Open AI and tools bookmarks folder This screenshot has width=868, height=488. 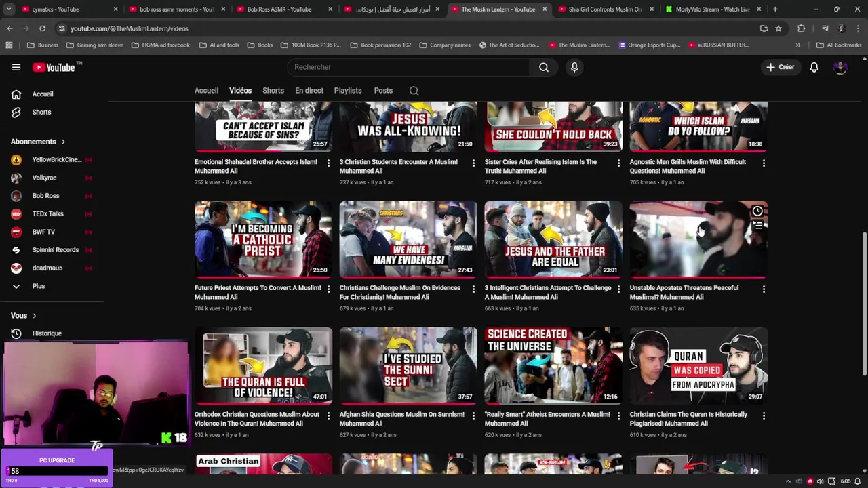coord(219,45)
